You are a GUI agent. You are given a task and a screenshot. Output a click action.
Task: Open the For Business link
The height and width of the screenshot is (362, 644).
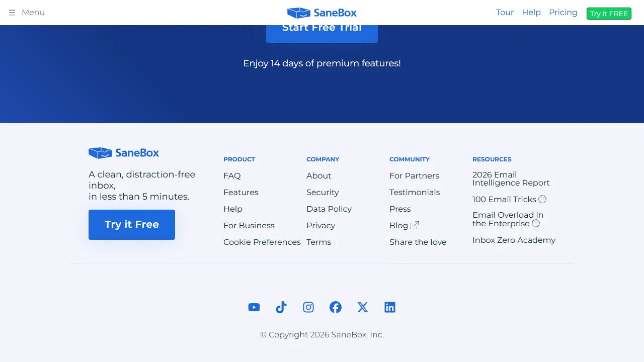(x=249, y=225)
